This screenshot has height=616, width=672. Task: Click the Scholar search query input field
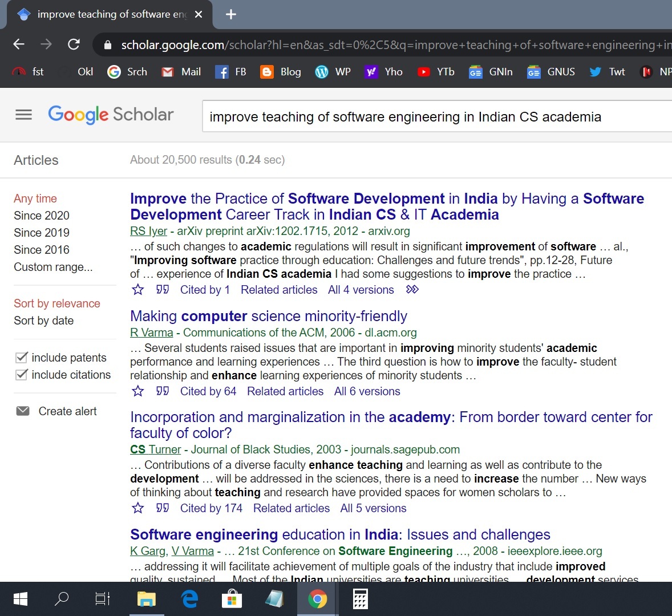434,117
